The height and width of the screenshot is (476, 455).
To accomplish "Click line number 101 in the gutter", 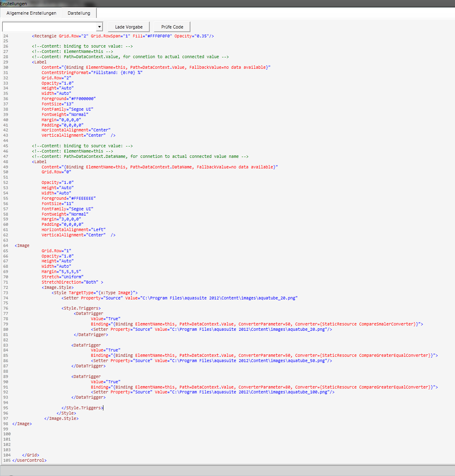I will pos(6,439).
